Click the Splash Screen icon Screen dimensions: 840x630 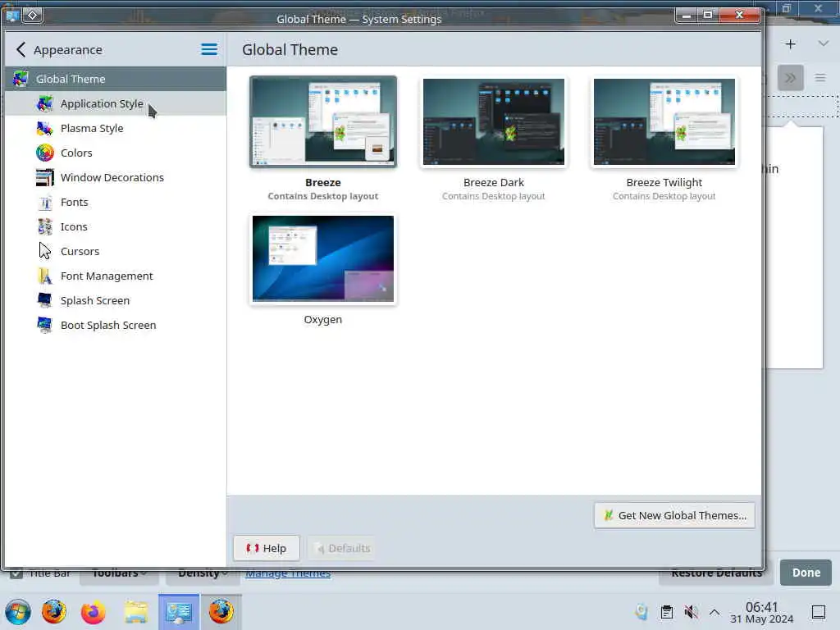point(45,300)
